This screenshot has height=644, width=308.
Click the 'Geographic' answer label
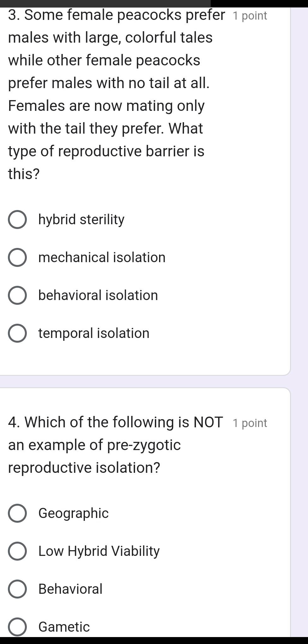click(x=74, y=513)
